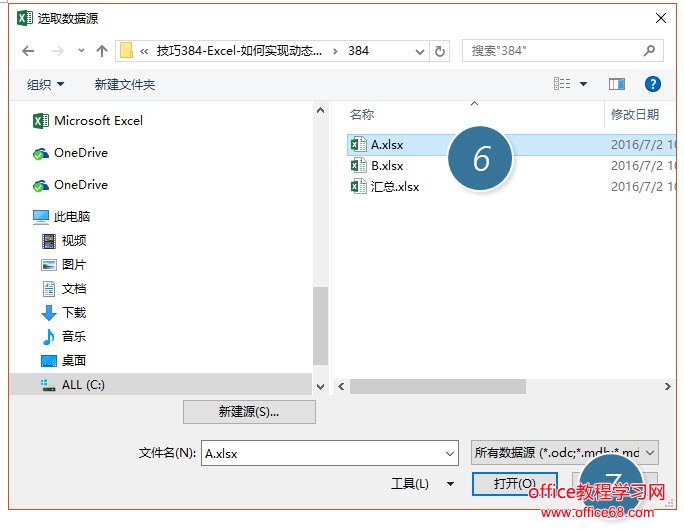This screenshot has width=684, height=529.
Task: Open help with the question mark icon
Action: coord(653,84)
